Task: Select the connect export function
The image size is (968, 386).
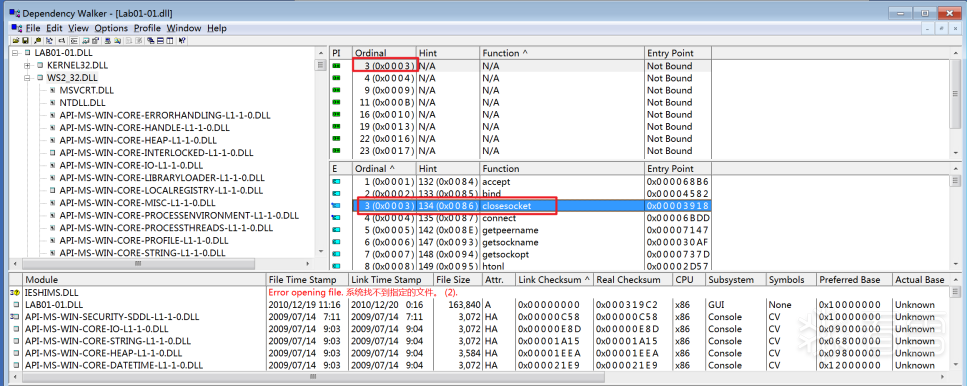Action: 499,218
